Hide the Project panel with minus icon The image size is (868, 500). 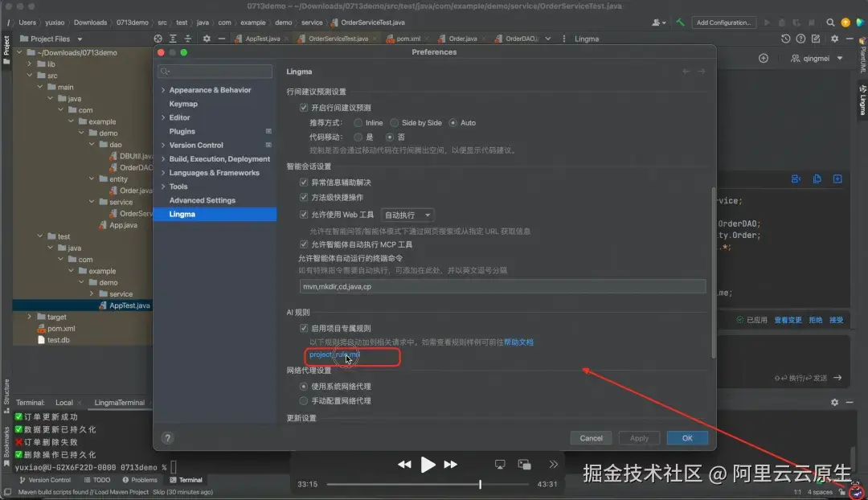(x=222, y=39)
